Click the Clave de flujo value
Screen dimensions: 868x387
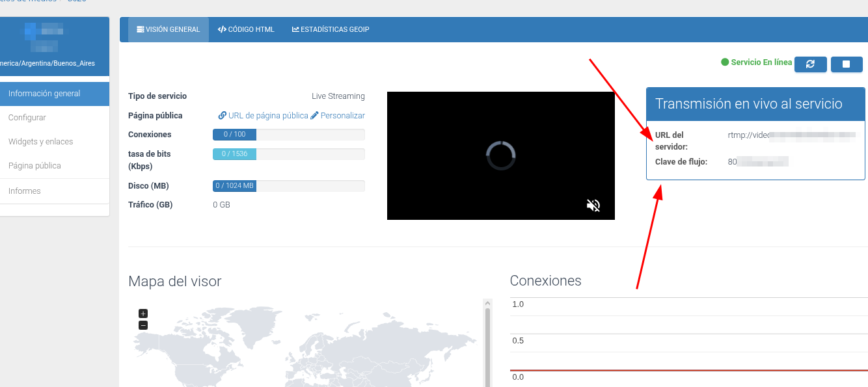click(758, 161)
